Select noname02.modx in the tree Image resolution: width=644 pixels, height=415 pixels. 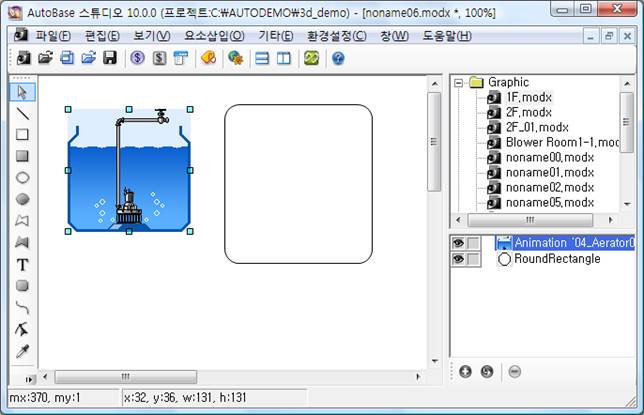tap(550, 188)
